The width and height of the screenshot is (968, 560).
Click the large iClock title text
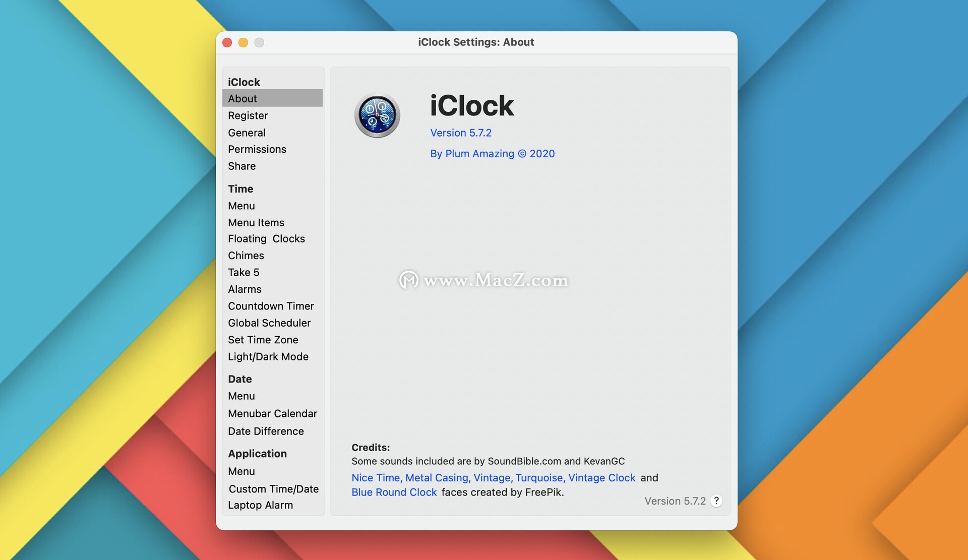471,106
